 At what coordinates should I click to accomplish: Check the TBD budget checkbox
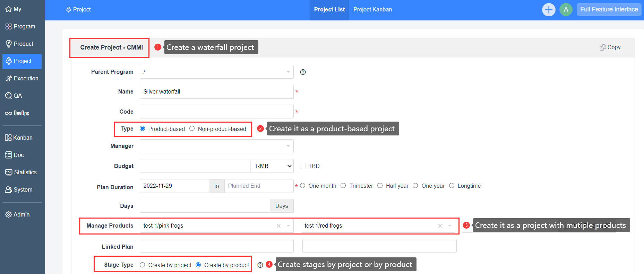pos(303,166)
